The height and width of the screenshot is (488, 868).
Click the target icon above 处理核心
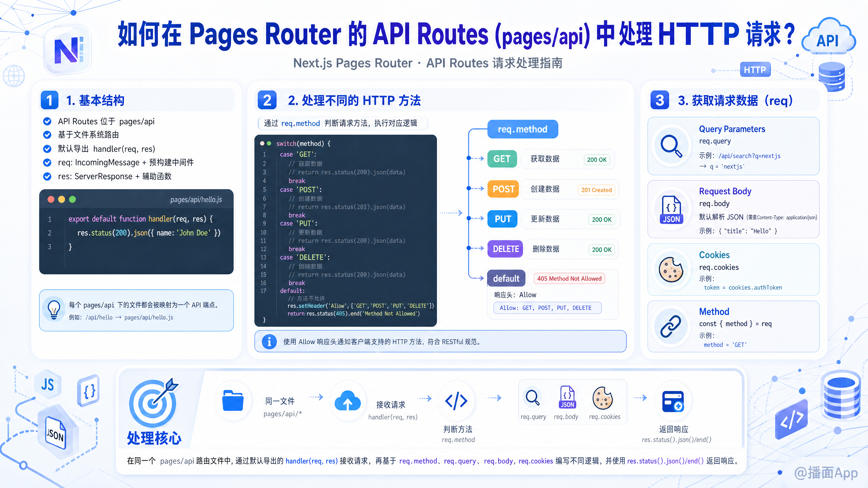[154, 403]
